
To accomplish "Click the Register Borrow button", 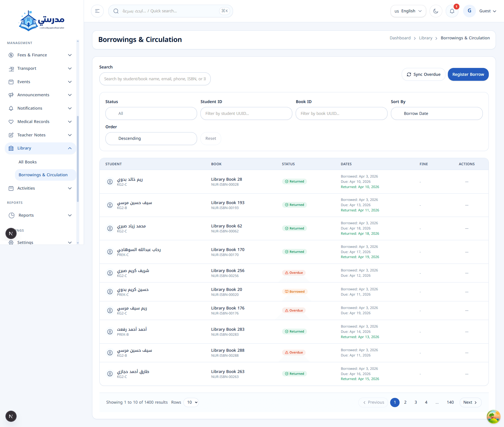I will 468,74.
